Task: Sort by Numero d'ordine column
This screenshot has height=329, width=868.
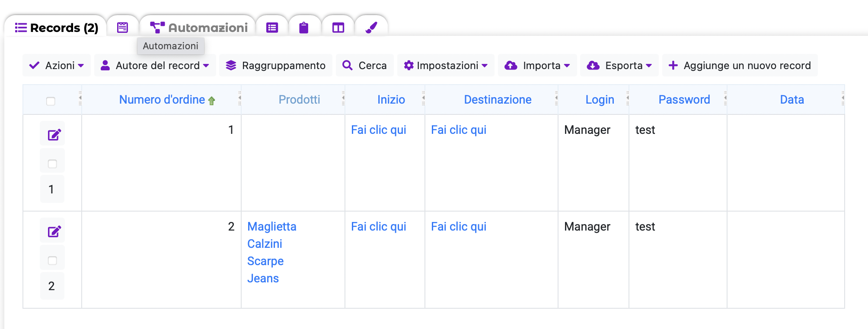Action: 162,100
